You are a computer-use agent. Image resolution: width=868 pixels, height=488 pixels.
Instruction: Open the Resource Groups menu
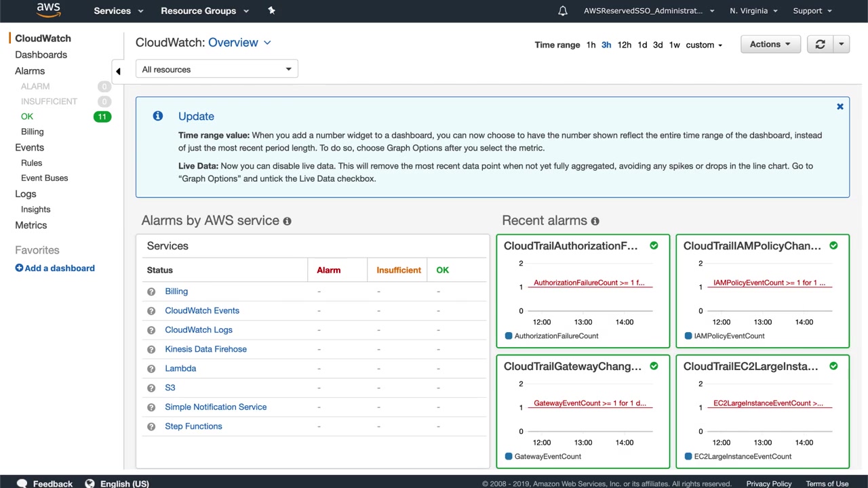coord(205,11)
